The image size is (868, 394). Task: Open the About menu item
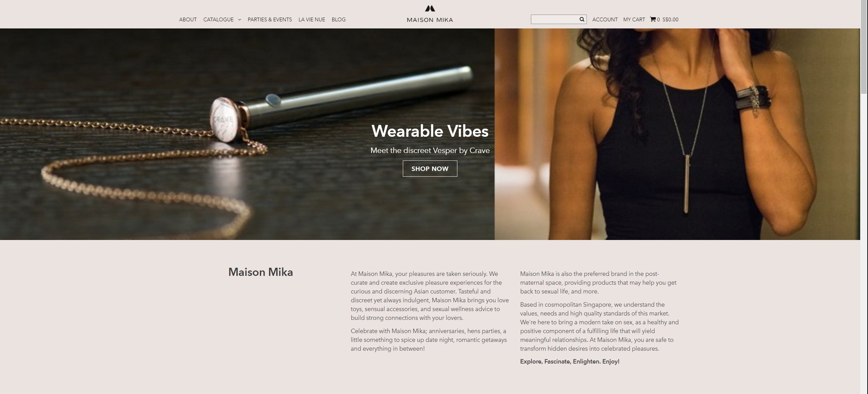tap(188, 20)
